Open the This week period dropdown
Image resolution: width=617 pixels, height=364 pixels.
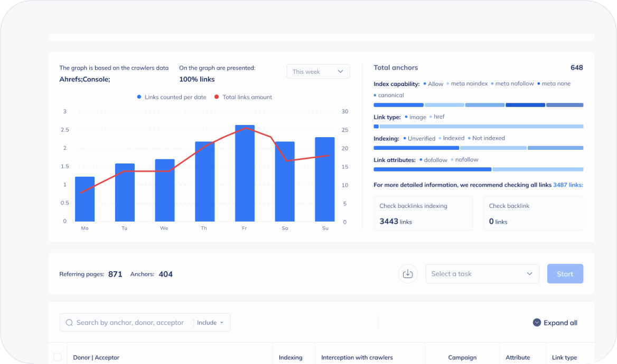pos(318,72)
